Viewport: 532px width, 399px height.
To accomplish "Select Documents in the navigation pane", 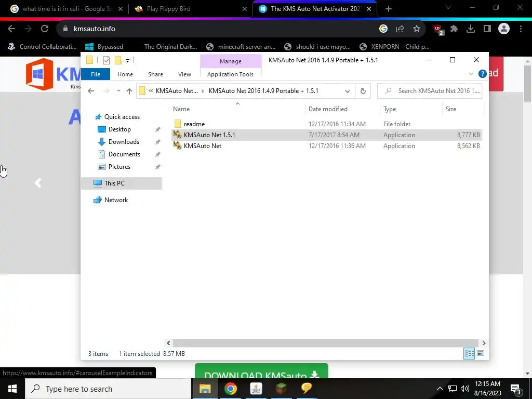I will (124, 154).
